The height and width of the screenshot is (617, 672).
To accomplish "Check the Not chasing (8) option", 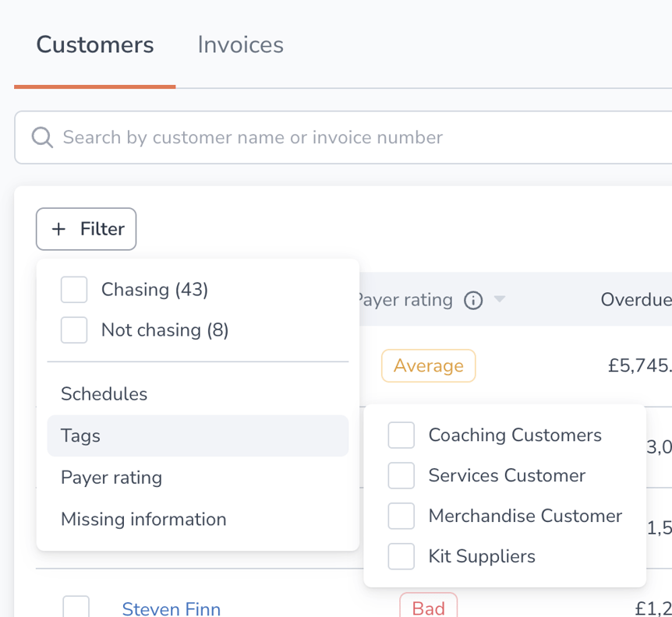I will coord(73,330).
